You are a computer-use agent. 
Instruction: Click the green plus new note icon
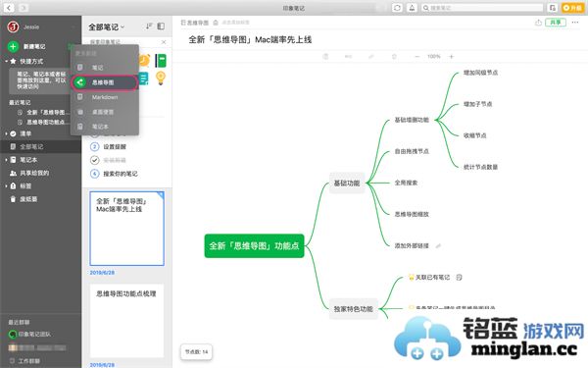tap(13, 46)
